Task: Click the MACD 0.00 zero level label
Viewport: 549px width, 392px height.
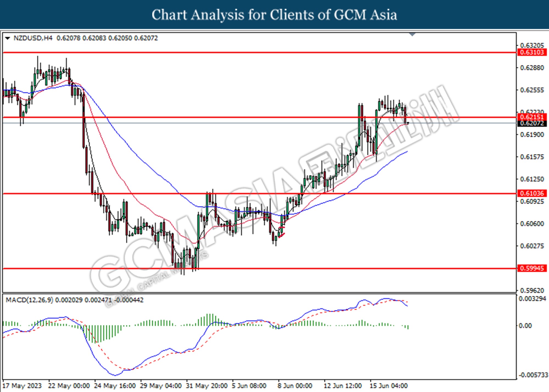Action: (x=525, y=326)
